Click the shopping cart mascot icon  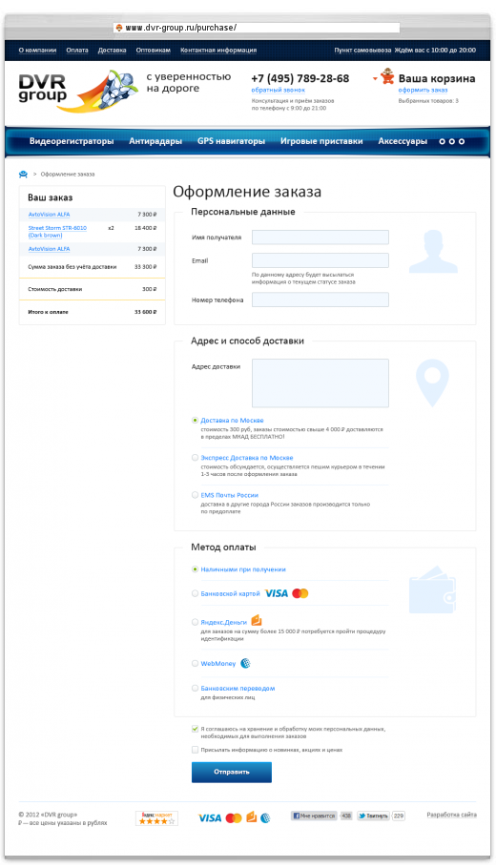(387, 78)
